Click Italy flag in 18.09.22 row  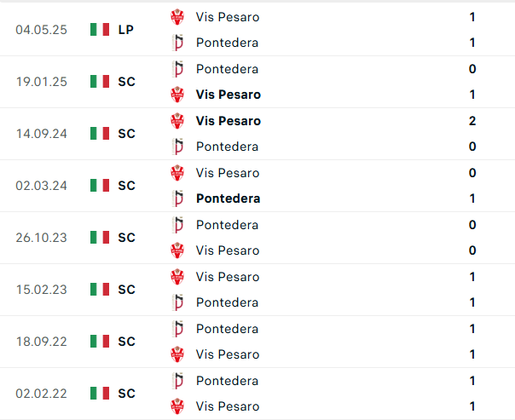(100, 342)
